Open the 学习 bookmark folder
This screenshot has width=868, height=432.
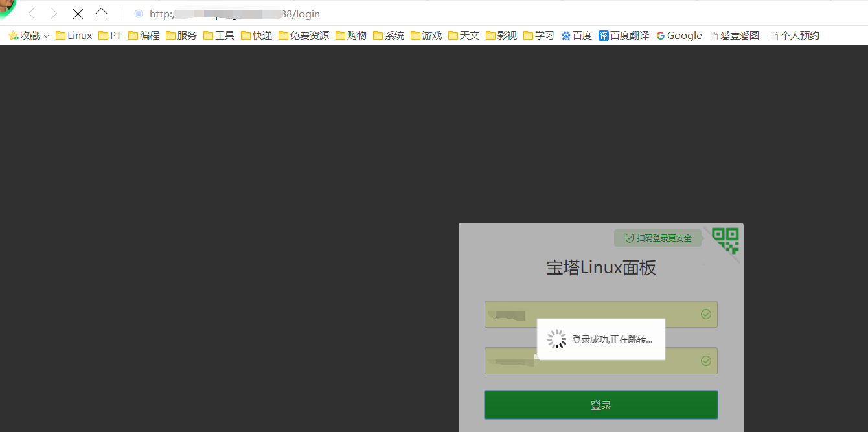click(539, 36)
